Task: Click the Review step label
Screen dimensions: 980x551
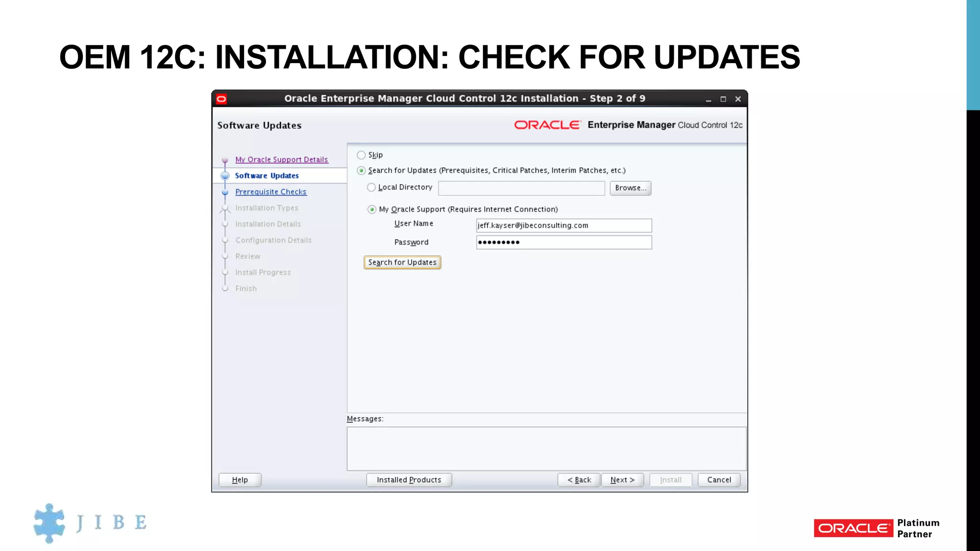Action: pyautogui.click(x=247, y=256)
